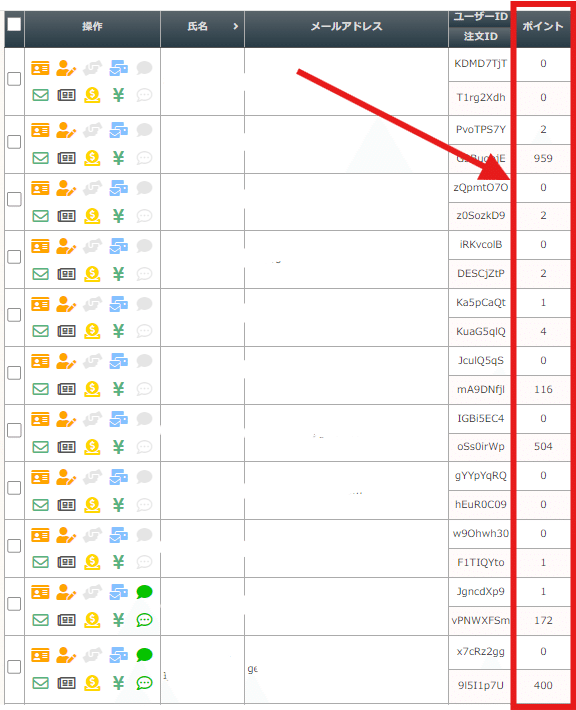The height and width of the screenshot is (710, 576).
Task: Click green yen icon in vPNWXFSm row
Action: [x=118, y=620]
